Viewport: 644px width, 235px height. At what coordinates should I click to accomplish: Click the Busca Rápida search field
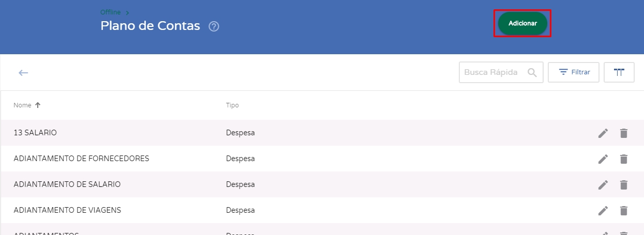pyautogui.click(x=491, y=72)
